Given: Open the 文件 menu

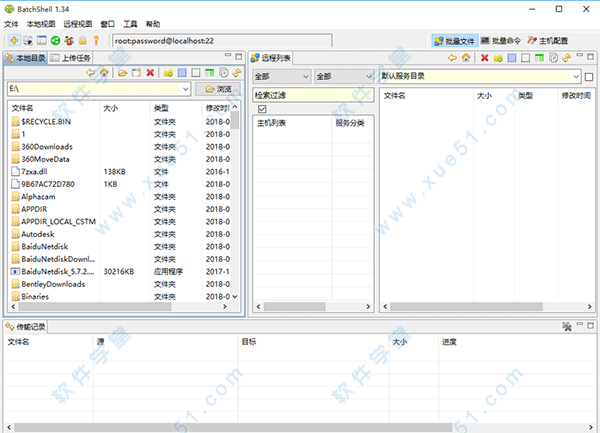Looking at the screenshot, I should 11,24.
